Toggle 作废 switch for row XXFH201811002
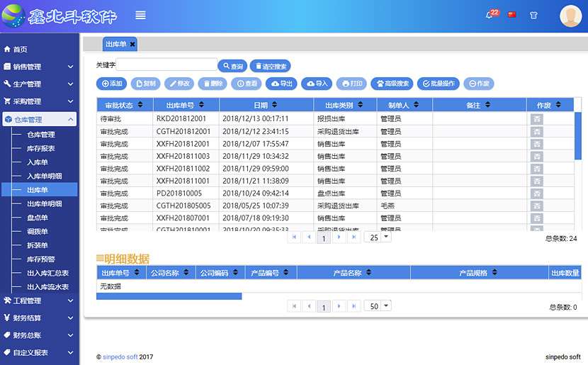Image resolution: width=588 pixels, height=365 pixels. point(536,169)
